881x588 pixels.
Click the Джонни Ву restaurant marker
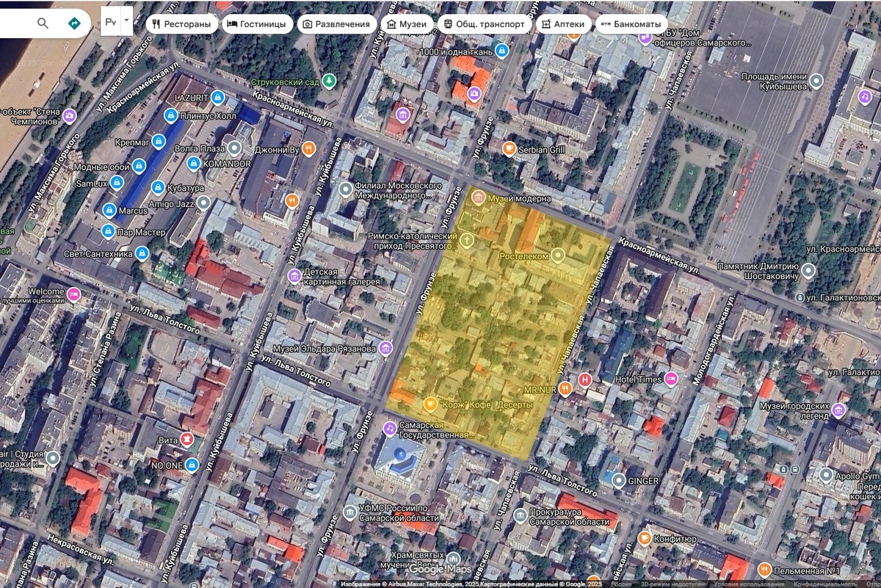click(309, 149)
